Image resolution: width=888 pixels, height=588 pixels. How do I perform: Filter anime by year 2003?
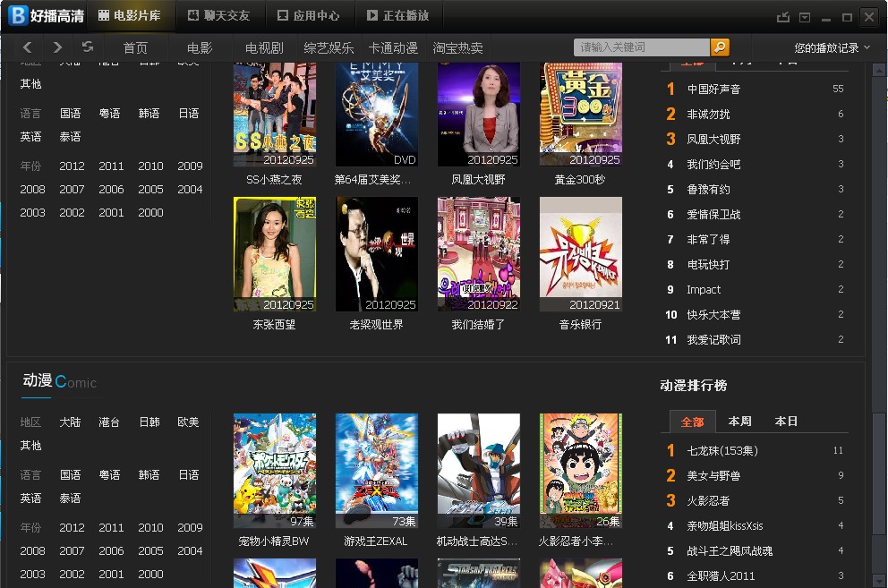pyautogui.click(x=32, y=574)
